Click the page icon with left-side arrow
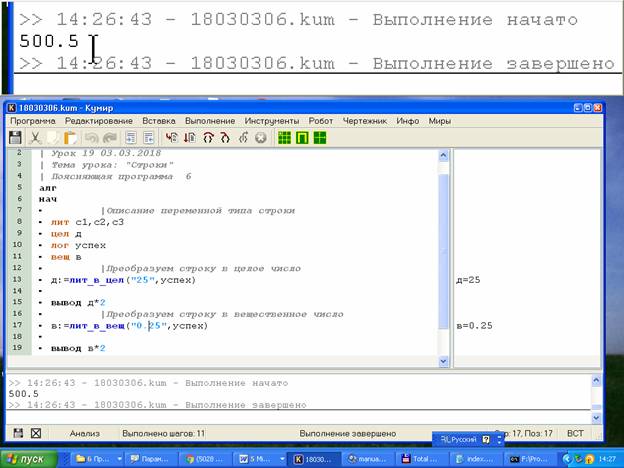The width and height of the screenshot is (624, 468). click(131, 138)
